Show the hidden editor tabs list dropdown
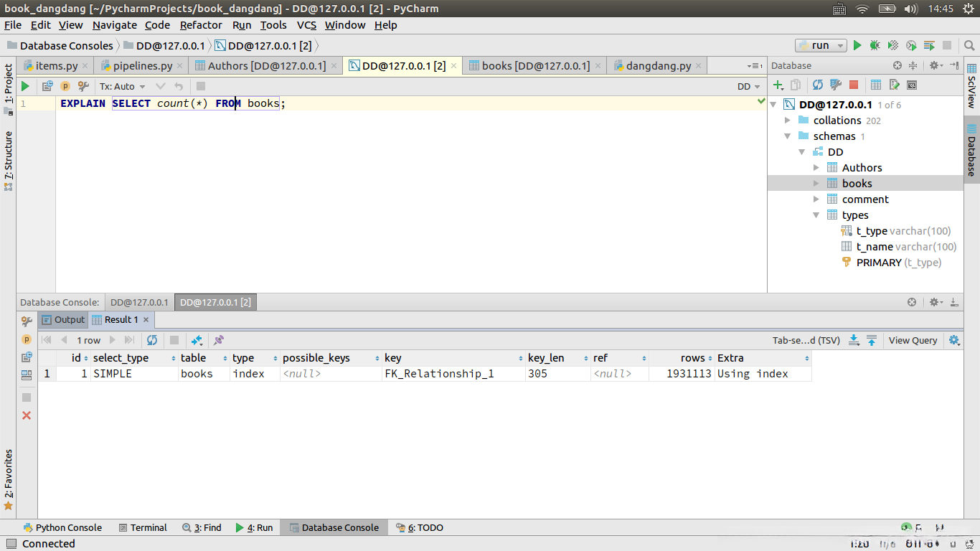This screenshot has height=551, width=980. click(753, 65)
